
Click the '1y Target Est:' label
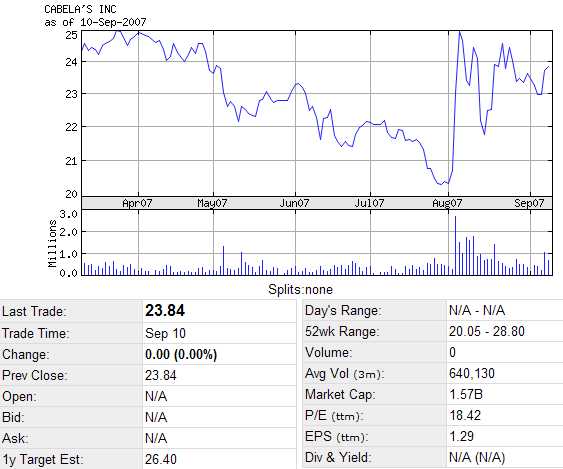pyautogui.click(x=42, y=459)
